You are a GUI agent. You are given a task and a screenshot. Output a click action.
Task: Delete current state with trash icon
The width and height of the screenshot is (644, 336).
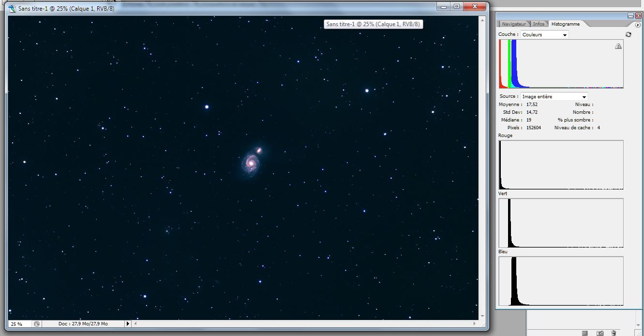click(x=614, y=333)
